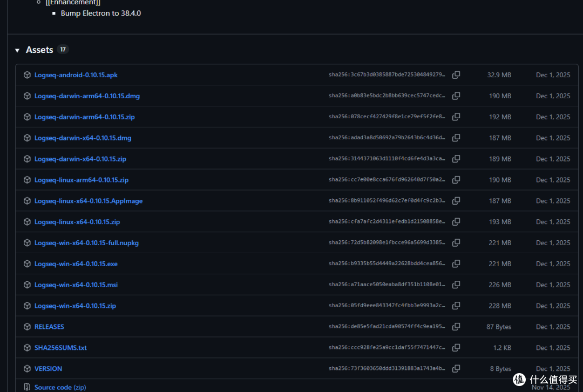
Task: Click the zip file icon beside Source code
Action: (x=27, y=387)
